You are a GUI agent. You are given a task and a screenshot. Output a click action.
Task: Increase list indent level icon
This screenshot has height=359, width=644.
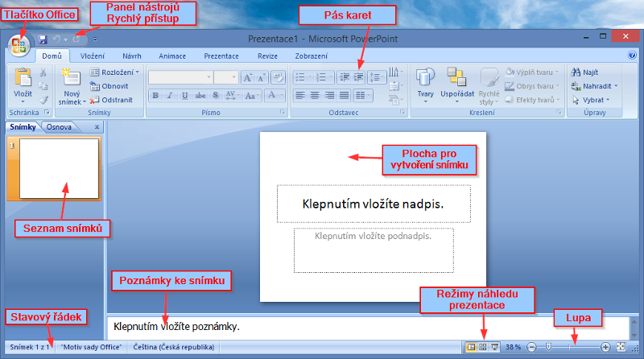click(358, 77)
